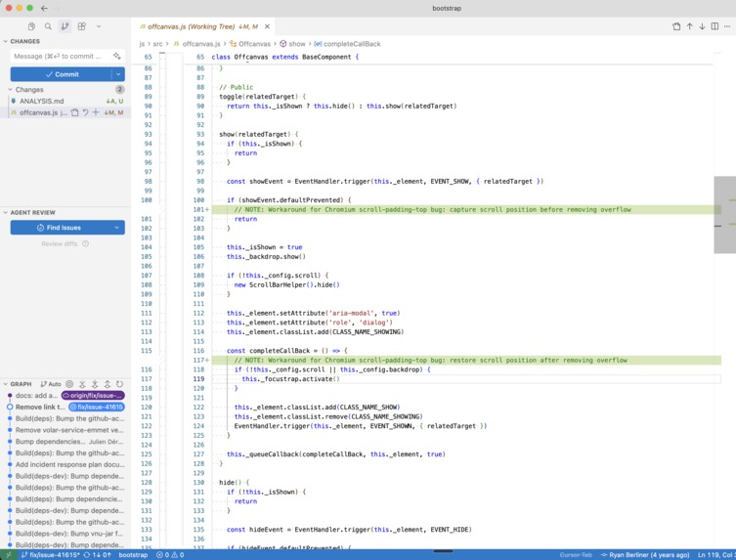Collapse the GRAPH section
Screen dimensions: 736x560
21,384
